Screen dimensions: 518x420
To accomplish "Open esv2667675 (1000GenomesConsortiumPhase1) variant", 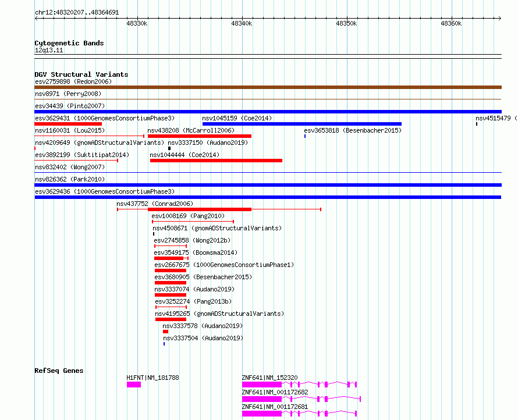I will (x=224, y=265).
